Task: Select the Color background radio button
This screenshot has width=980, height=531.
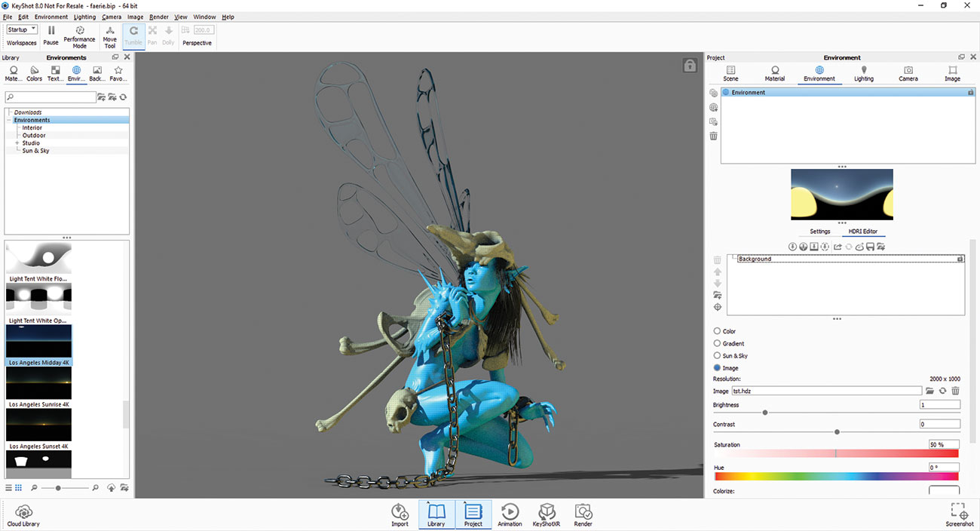Action: coord(717,331)
